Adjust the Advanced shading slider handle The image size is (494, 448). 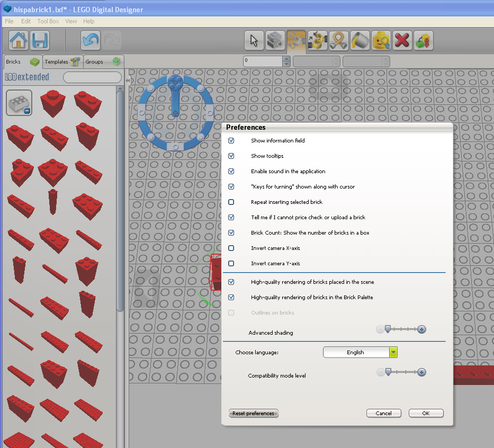pyautogui.click(x=388, y=329)
